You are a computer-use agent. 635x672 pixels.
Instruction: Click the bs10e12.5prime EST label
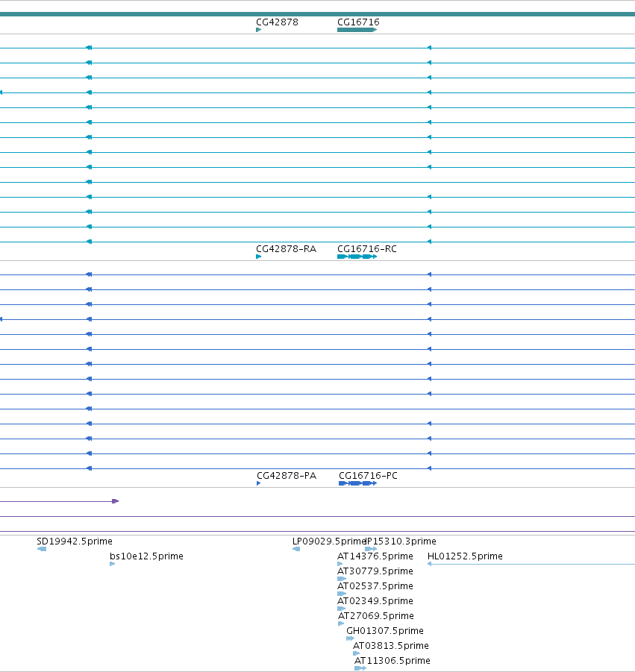coord(146,556)
